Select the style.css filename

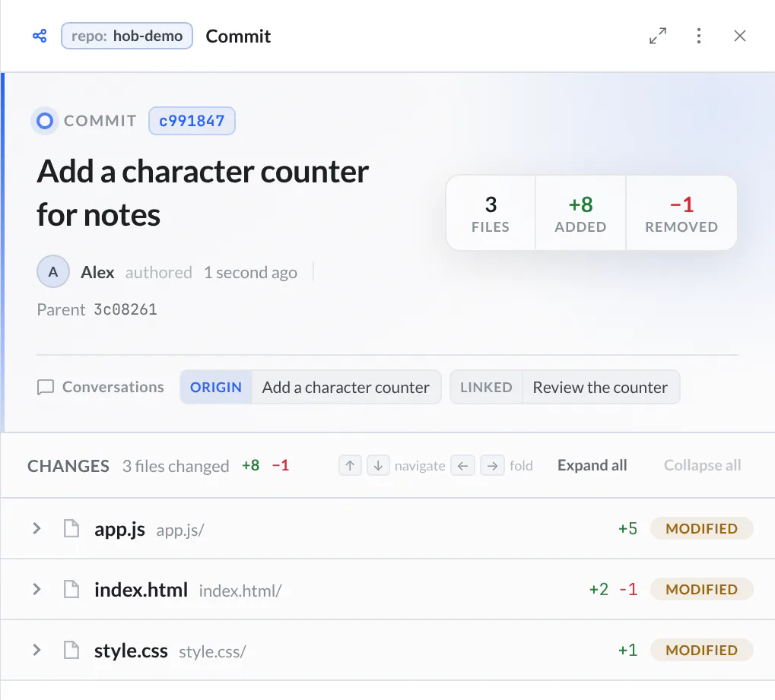point(131,651)
